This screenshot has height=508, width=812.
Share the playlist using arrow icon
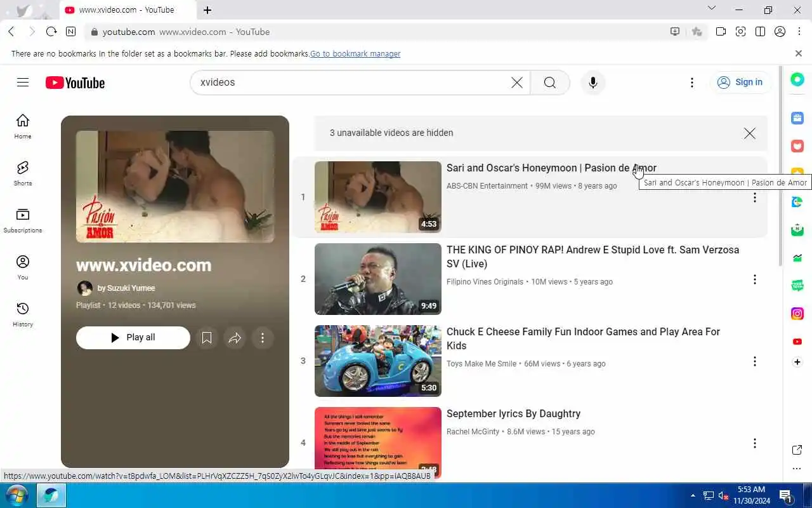tap(235, 338)
